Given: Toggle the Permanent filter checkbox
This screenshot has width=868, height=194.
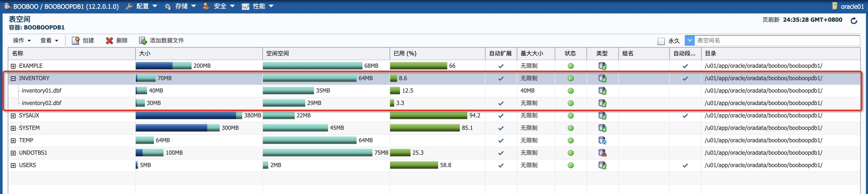Looking at the screenshot, I should pyautogui.click(x=661, y=41).
